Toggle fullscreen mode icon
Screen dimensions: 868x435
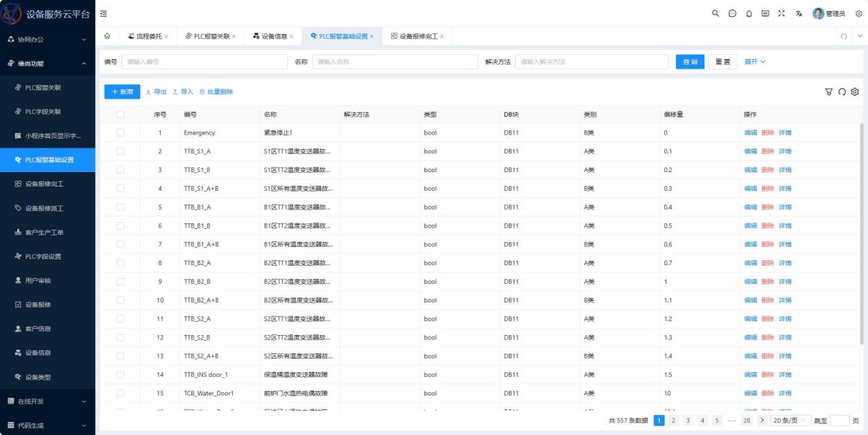[x=782, y=14]
